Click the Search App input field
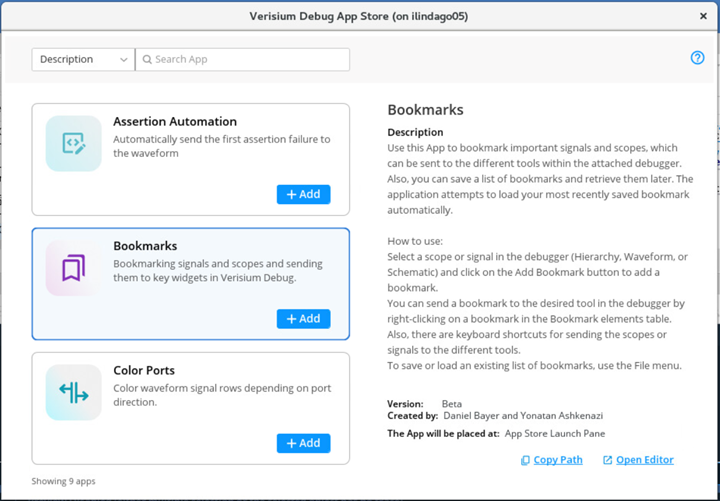Viewport: 720px width, 501px height. (x=248, y=60)
